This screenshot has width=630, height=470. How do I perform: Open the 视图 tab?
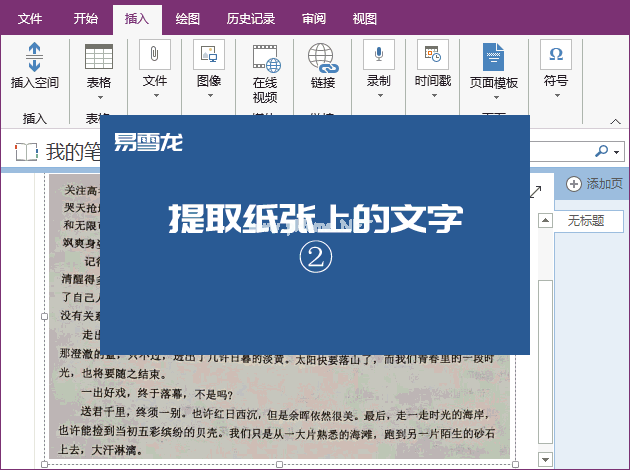tap(364, 18)
